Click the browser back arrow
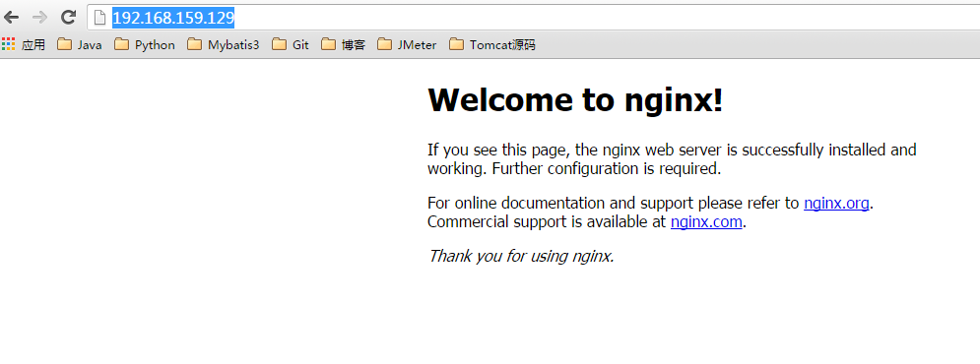This screenshot has width=980, height=364. click(11, 18)
